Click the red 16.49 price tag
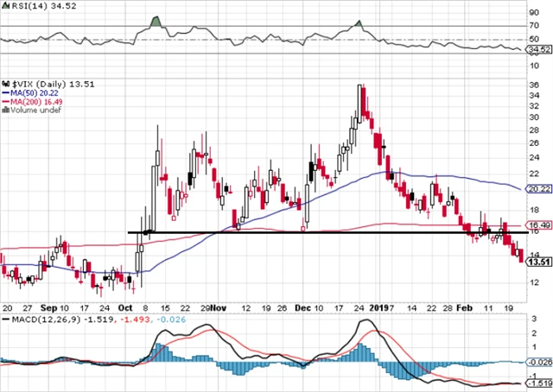Viewport: 553px width, 392px height. point(538,224)
